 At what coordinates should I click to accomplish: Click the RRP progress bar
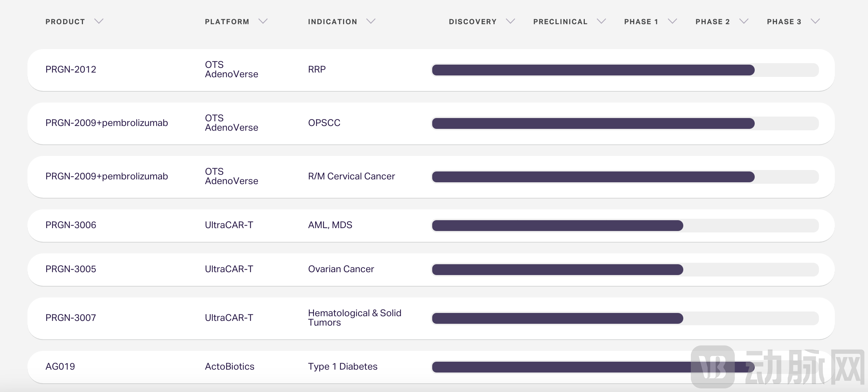point(593,70)
